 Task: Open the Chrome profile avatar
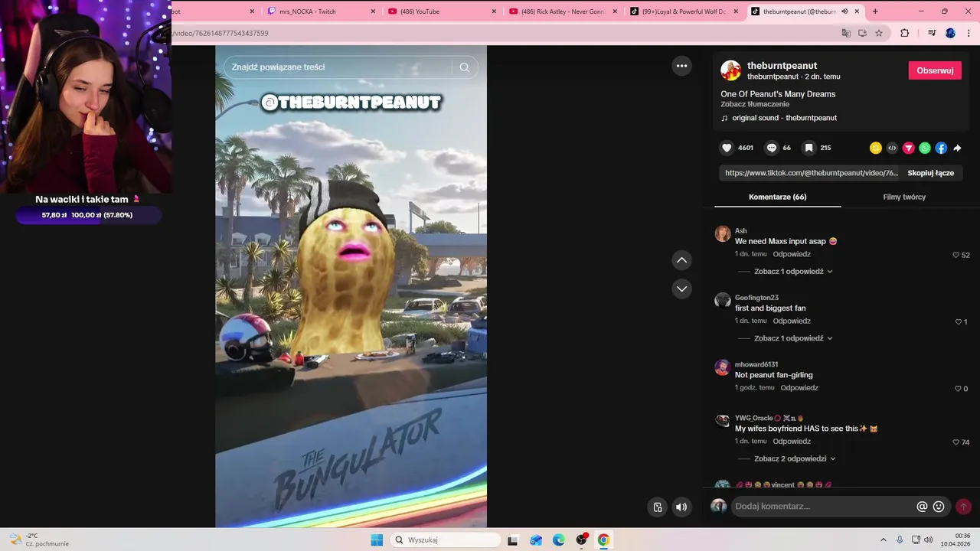(x=950, y=33)
